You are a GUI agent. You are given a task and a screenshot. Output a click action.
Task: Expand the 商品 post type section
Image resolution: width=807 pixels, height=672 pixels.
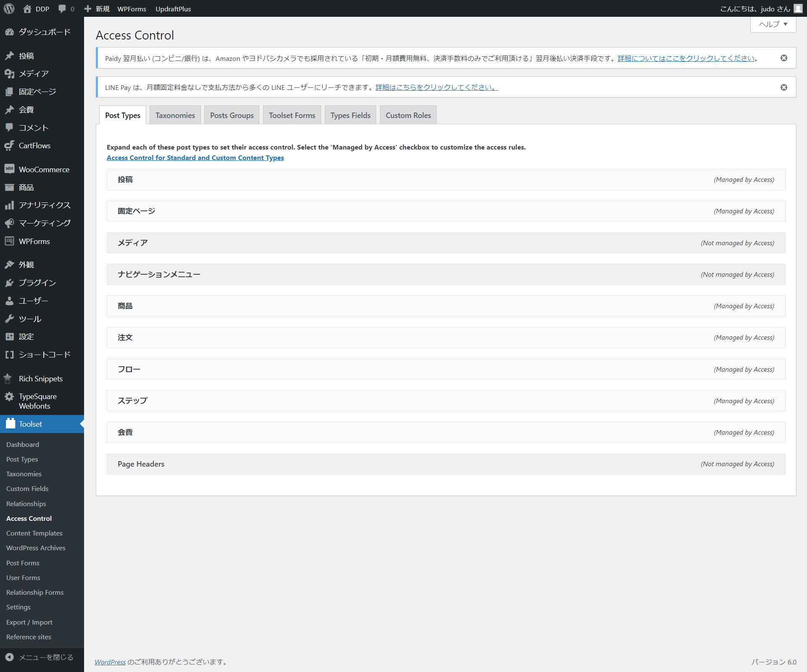pyautogui.click(x=446, y=306)
